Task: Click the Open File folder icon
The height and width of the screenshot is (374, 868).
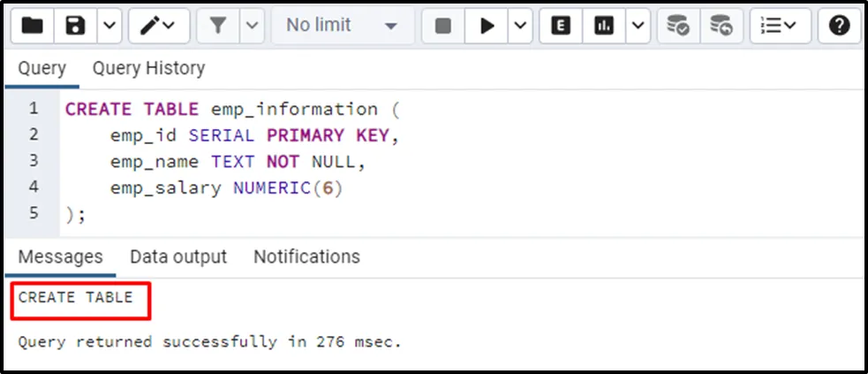Action: click(33, 27)
